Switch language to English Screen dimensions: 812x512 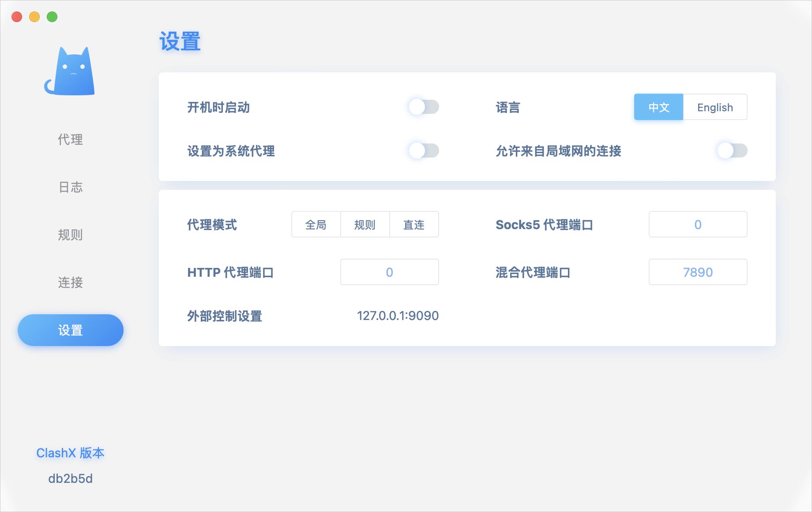715,107
